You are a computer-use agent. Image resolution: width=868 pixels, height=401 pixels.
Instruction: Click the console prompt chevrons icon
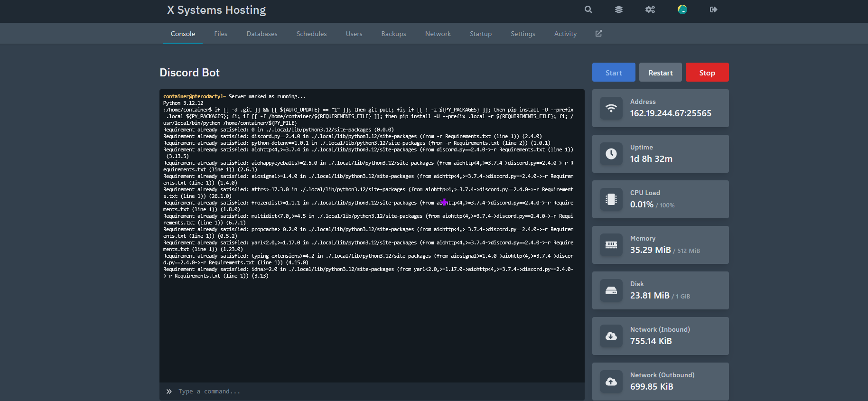[x=169, y=392]
